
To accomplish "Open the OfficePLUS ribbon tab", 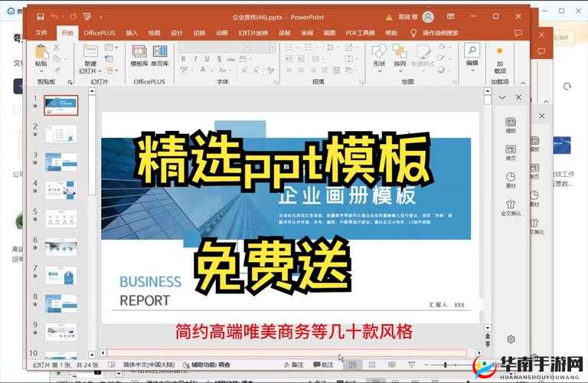I will 100,33.
